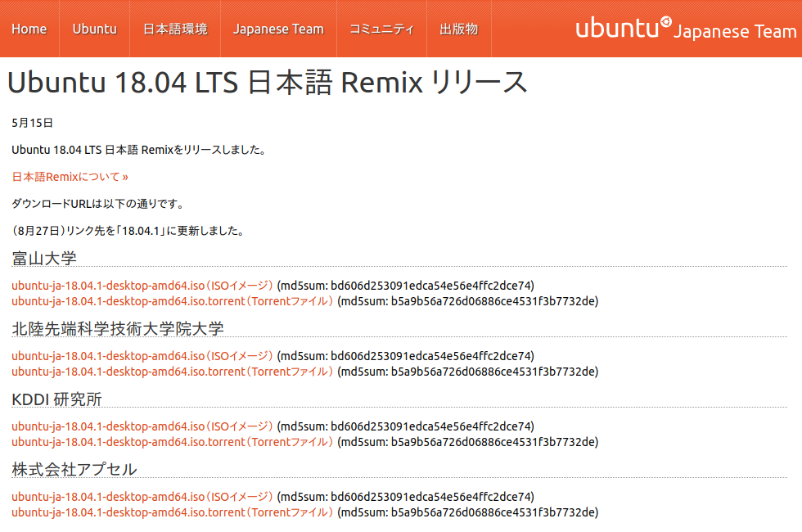
Task: Click the date text 5月15日
Action: tap(32, 123)
